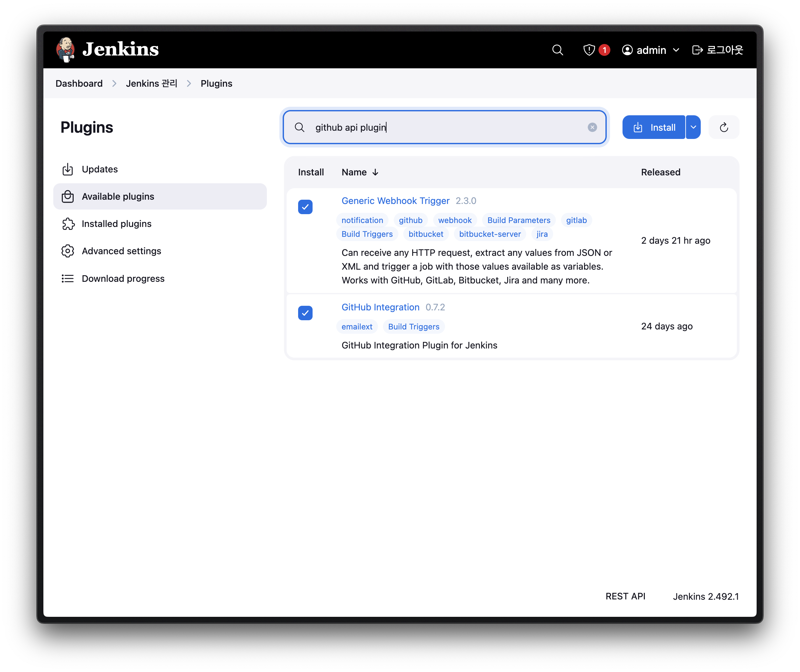Click the 로그아웃 logout link

(x=717, y=50)
